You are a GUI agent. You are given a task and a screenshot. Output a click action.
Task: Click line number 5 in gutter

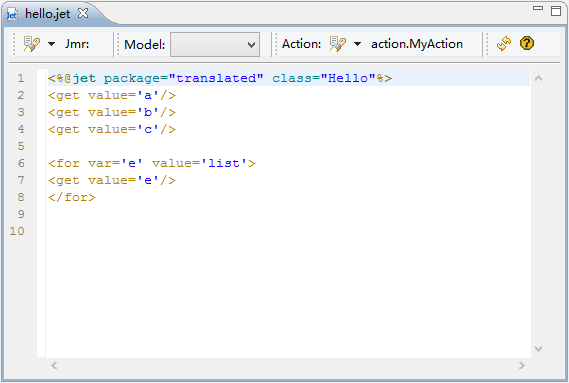(x=21, y=146)
